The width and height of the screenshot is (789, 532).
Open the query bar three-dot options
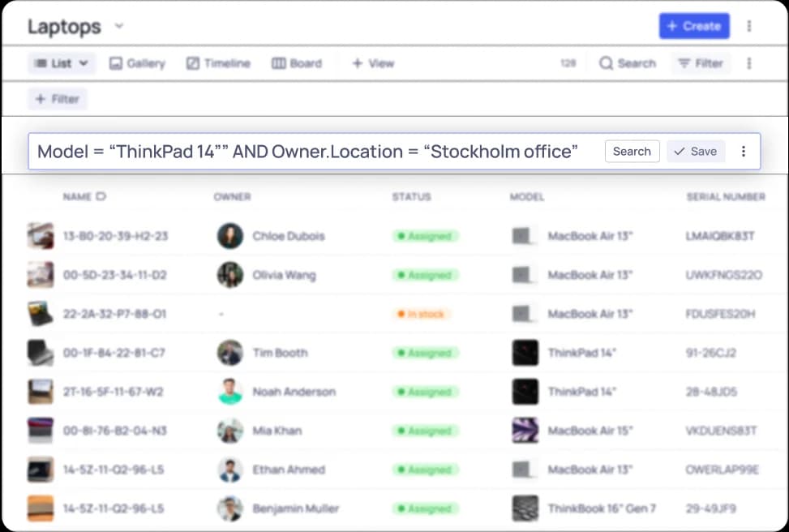(744, 152)
